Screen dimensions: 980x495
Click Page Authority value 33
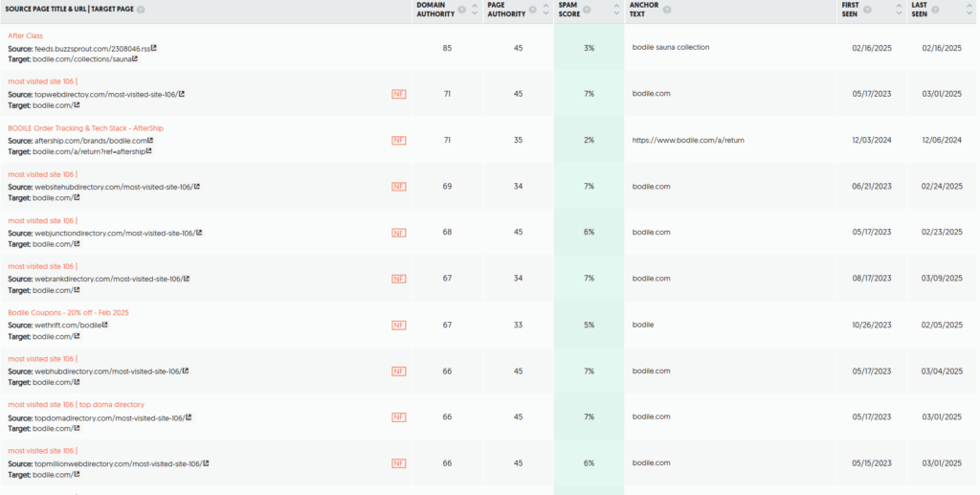click(x=518, y=325)
